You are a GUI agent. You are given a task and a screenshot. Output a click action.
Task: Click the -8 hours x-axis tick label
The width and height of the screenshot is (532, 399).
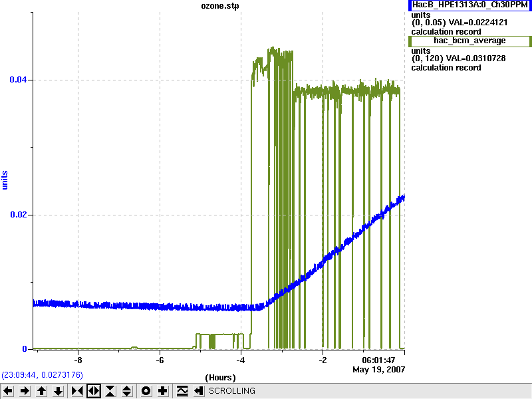point(78,360)
